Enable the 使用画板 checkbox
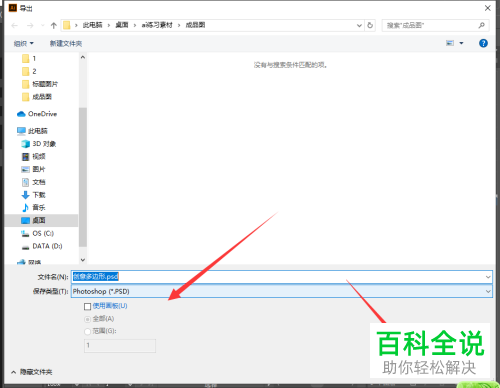This screenshot has height=388, width=500. click(x=88, y=306)
